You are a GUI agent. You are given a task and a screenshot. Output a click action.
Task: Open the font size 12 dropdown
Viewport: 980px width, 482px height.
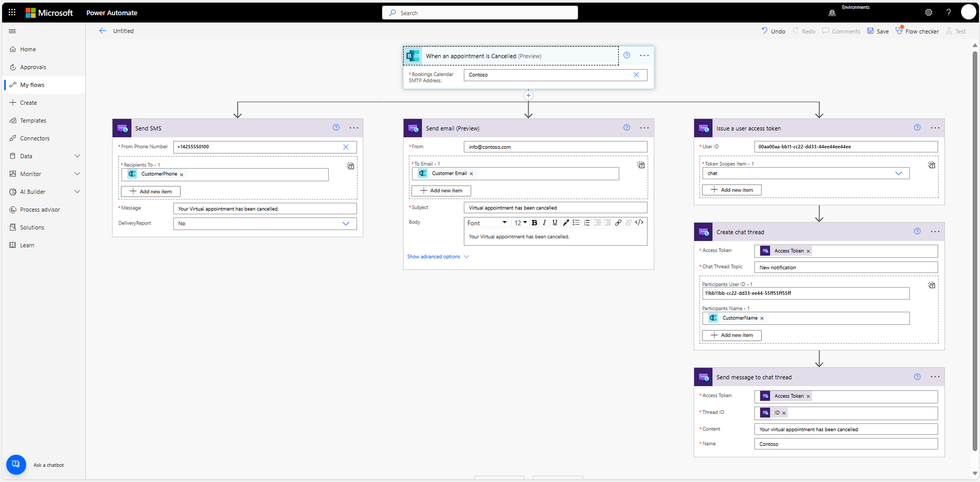pos(520,223)
